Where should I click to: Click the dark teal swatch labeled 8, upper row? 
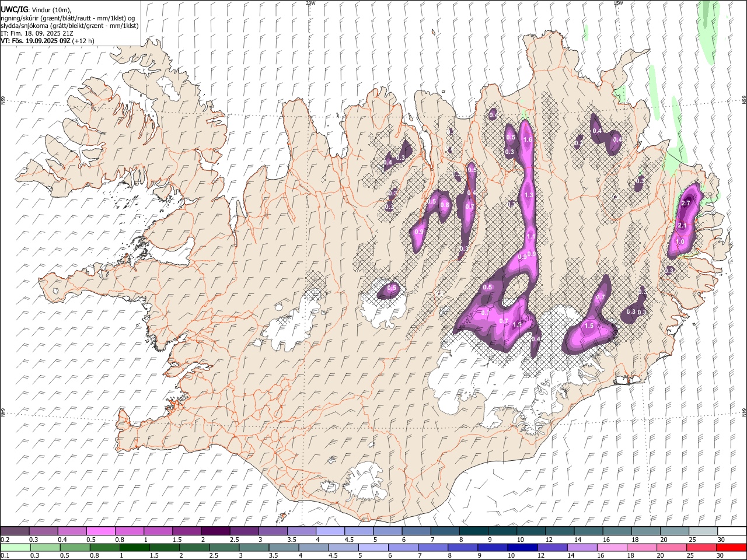(x=474, y=531)
